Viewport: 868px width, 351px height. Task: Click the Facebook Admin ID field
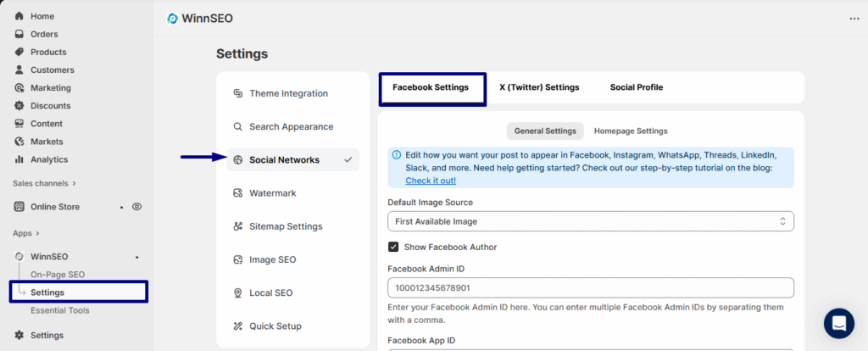point(591,288)
